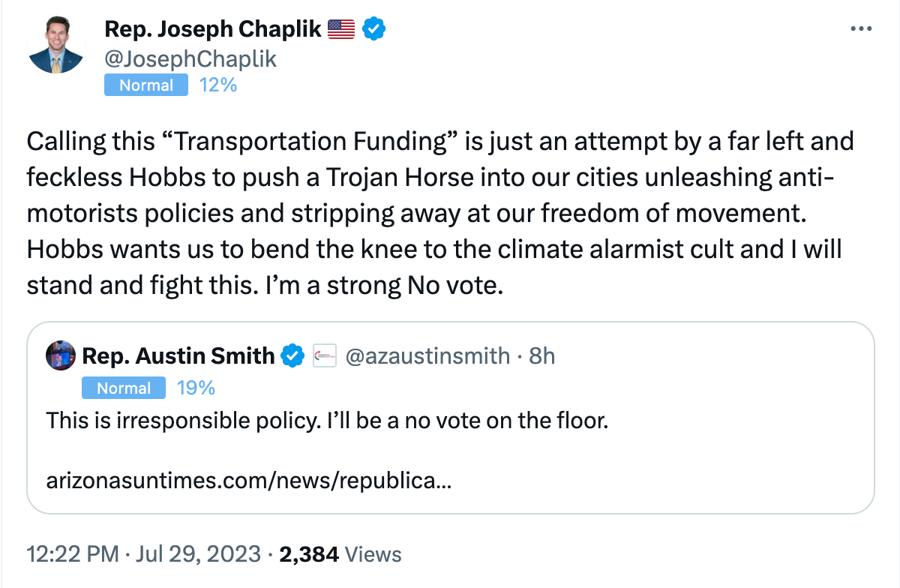Open the @azaustinsmith handle

427,355
